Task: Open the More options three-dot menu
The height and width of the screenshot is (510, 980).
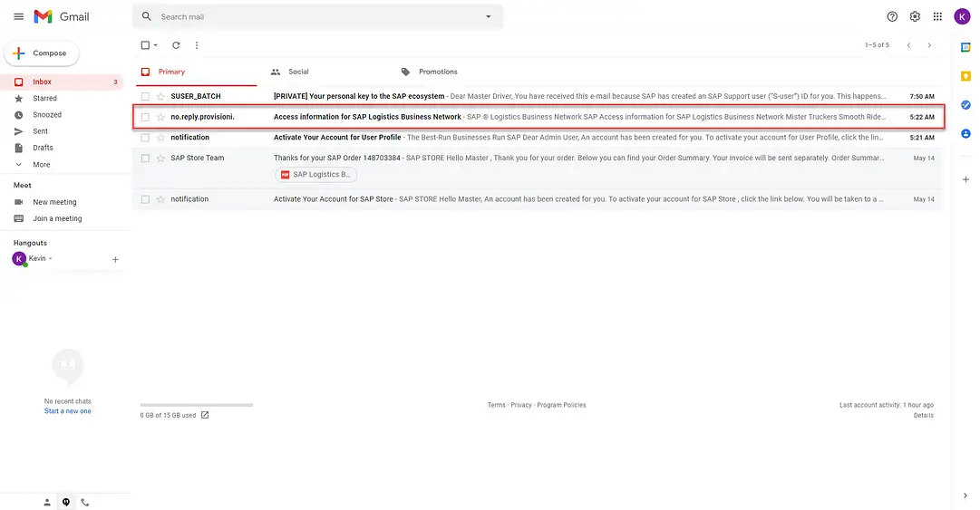Action: 196,45
